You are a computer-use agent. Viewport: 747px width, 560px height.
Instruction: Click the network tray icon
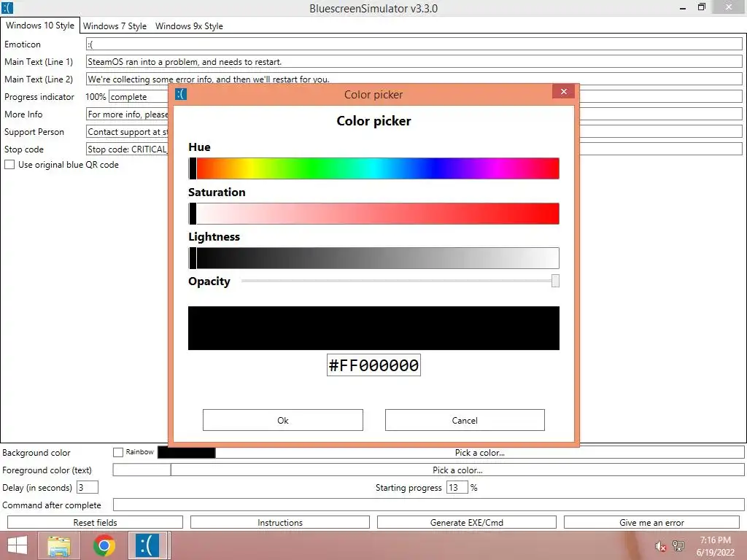(x=678, y=546)
